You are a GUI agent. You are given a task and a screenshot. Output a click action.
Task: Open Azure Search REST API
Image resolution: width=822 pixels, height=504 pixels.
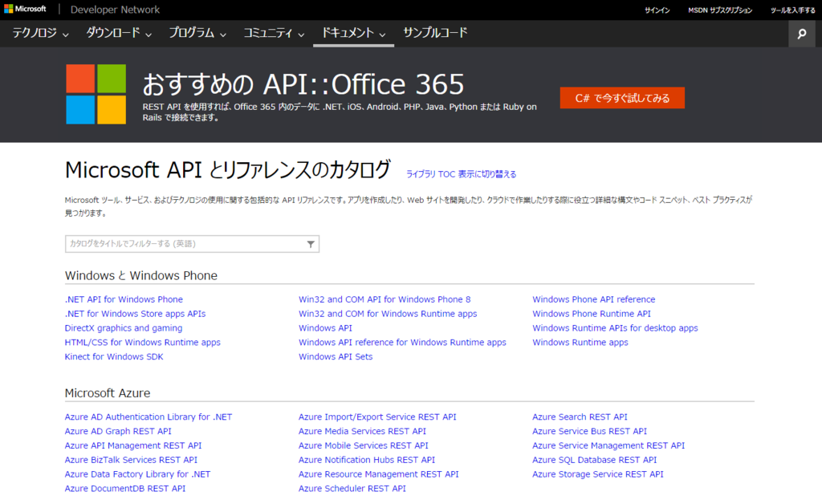click(580, 417)
